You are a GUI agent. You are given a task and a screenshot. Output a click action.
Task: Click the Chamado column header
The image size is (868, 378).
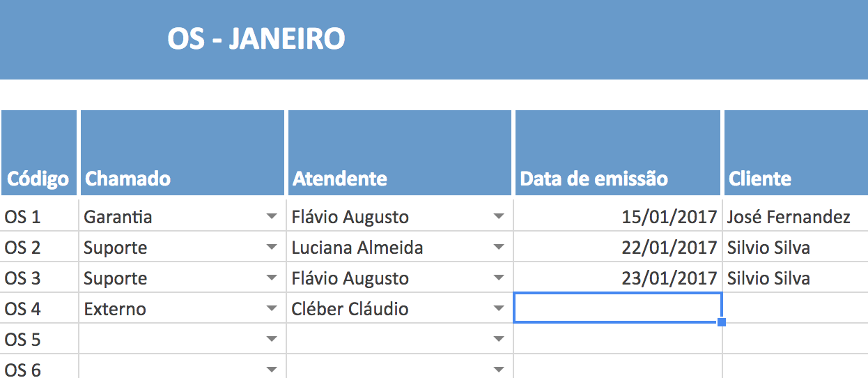(183, 153)
